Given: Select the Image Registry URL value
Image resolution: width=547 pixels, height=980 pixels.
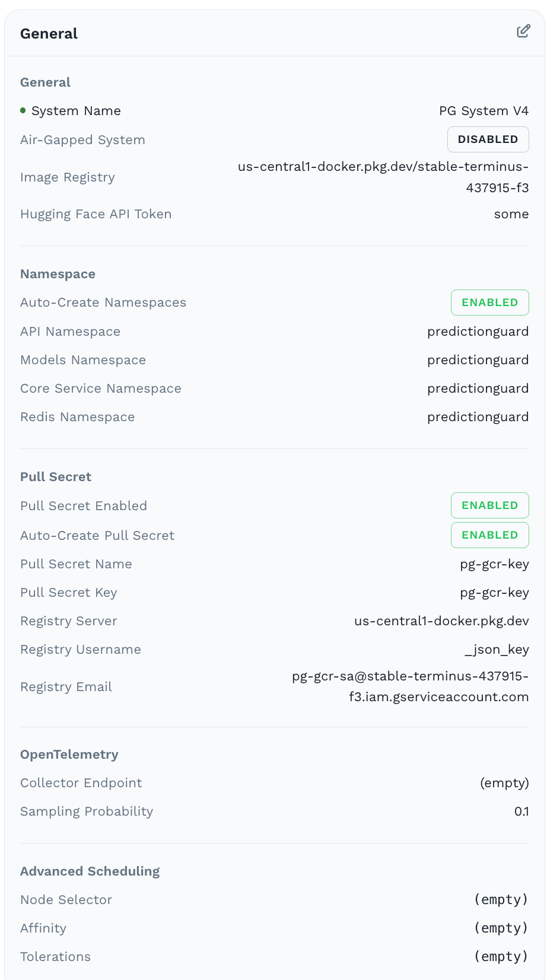Looking at the screenshot, I should point(383,177).
